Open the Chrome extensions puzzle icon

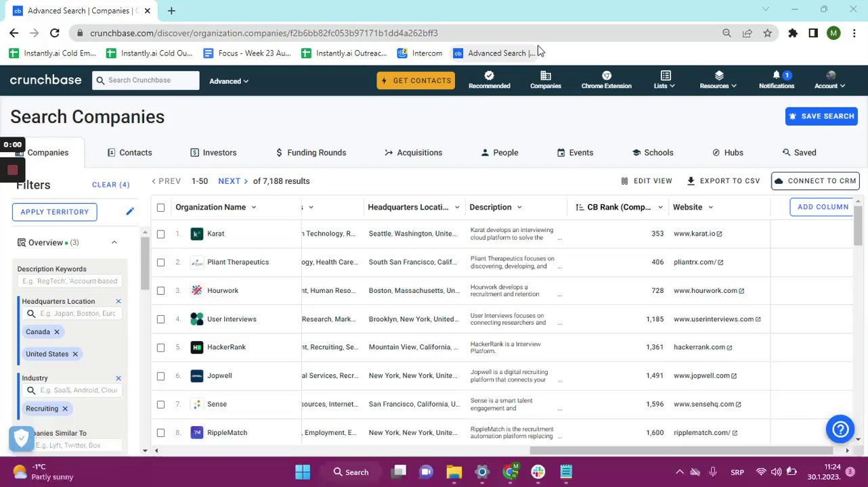(x=793, y=33)
